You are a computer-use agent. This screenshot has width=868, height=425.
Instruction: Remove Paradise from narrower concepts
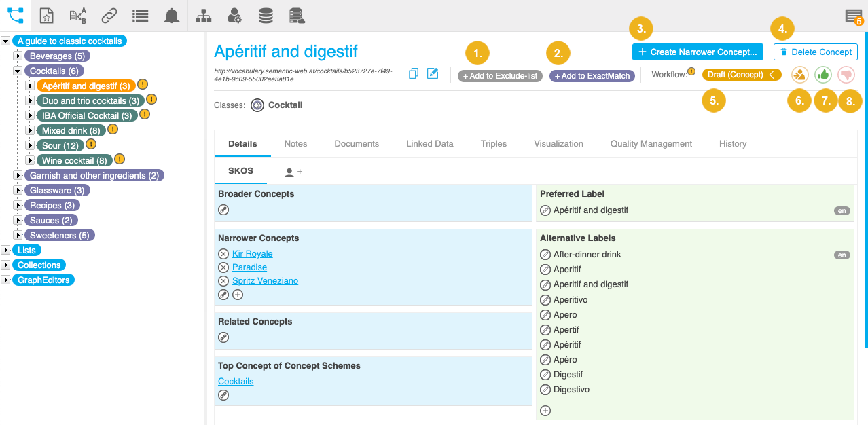pos(224,267)
